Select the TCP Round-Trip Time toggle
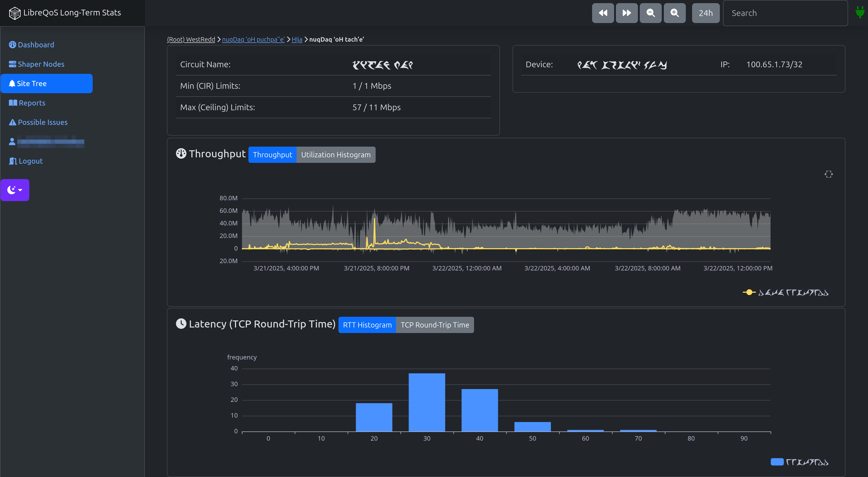Screen dimensions: 868x477 (x=434, y=325)
